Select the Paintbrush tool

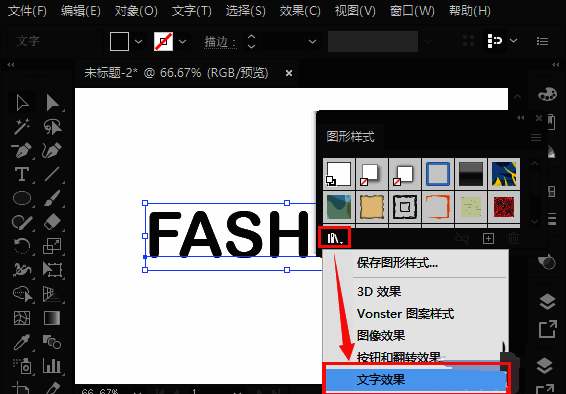[x=52, y=198]
